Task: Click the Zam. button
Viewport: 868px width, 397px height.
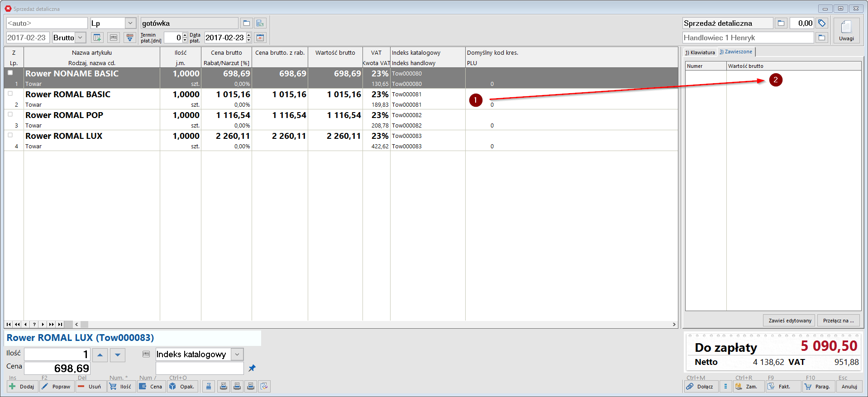Action: point(748,386)
